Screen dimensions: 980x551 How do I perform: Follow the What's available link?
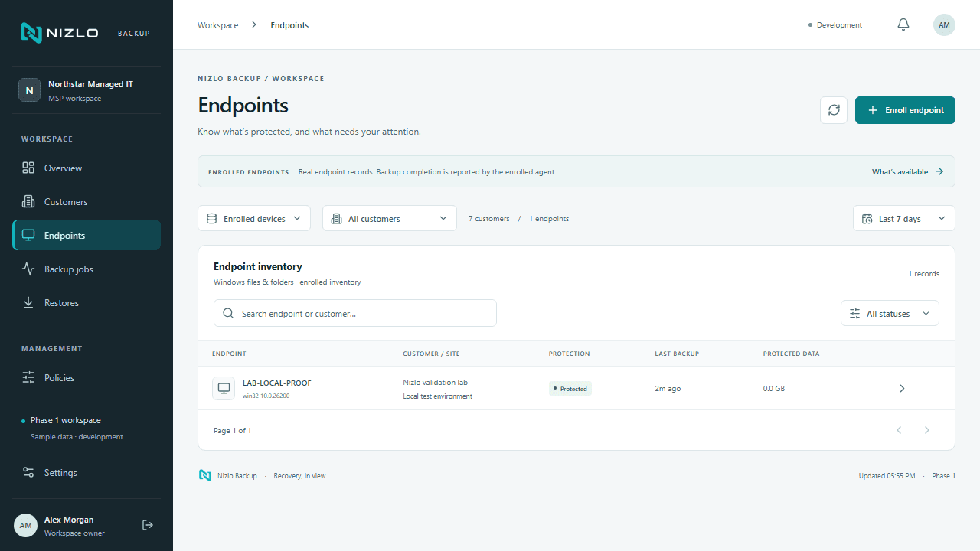[x=907, y=172]
